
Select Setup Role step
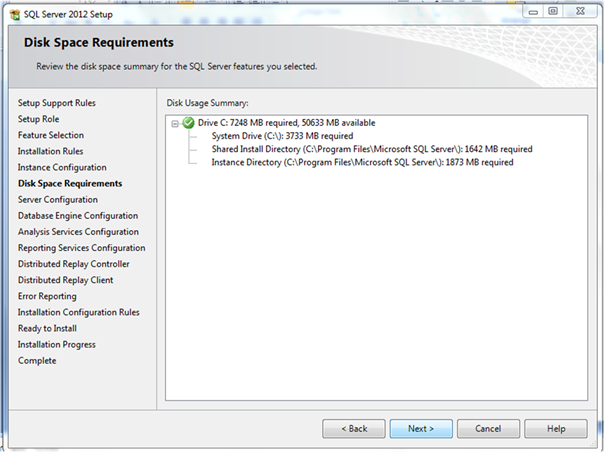39,119
